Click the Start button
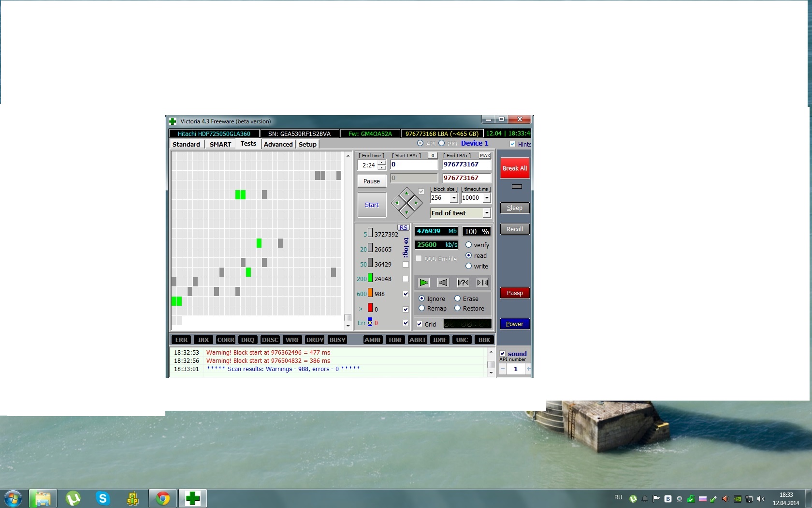This screenshot has height=508, width=812. pyautogui.click(x=372, y=205)
